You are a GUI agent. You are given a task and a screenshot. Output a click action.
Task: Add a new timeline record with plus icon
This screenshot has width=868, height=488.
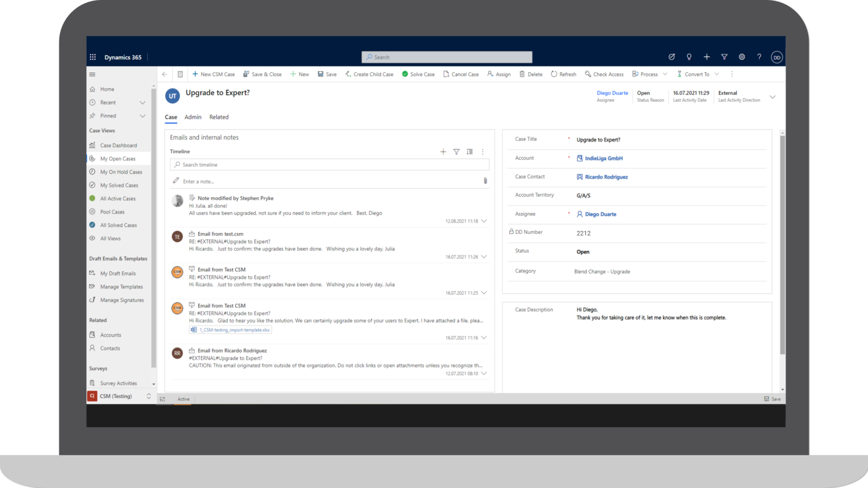point(443,152)
